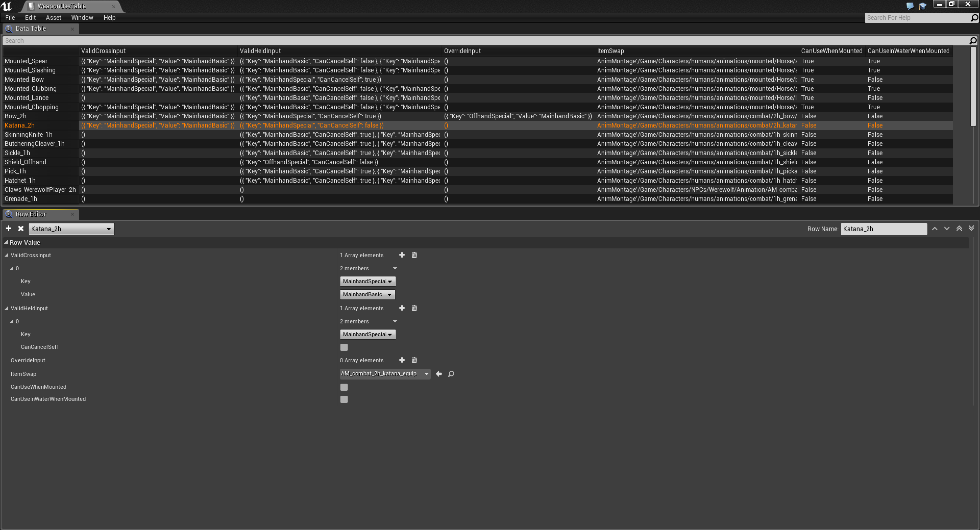This screenshot has width=980, height=530.
Task: Move row up with up-arrow icon
Action: tap(935, 229)
